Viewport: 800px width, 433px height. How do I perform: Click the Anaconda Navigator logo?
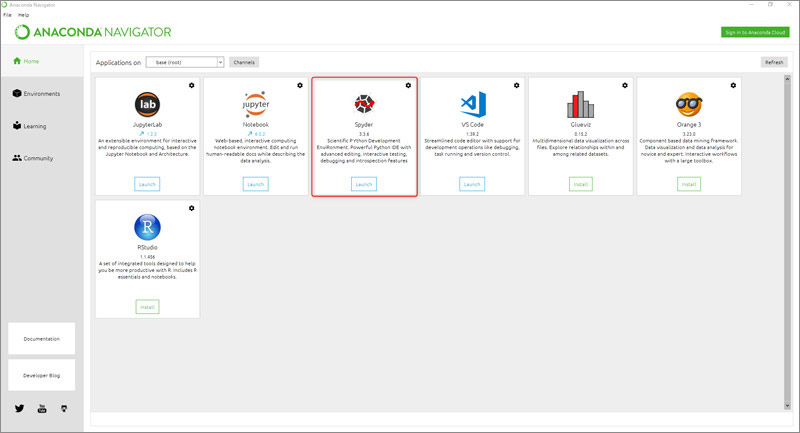[x=93, y=32]
